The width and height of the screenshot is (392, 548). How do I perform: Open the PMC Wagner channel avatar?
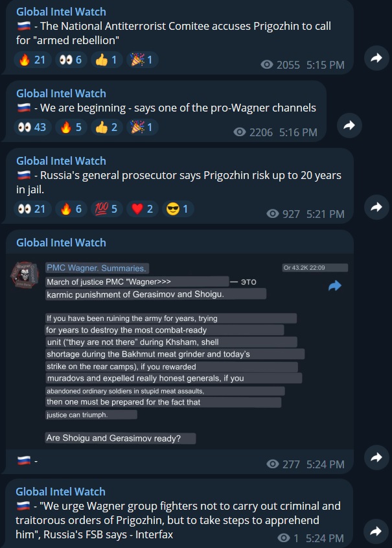tap(25, 275)
